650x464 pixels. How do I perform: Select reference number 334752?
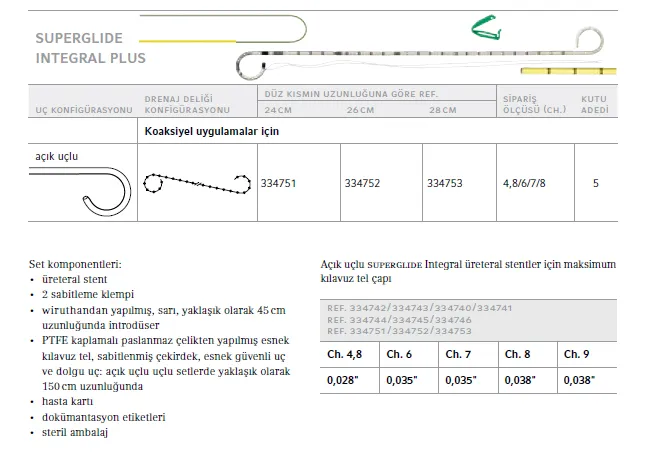(x=361, y=184)
